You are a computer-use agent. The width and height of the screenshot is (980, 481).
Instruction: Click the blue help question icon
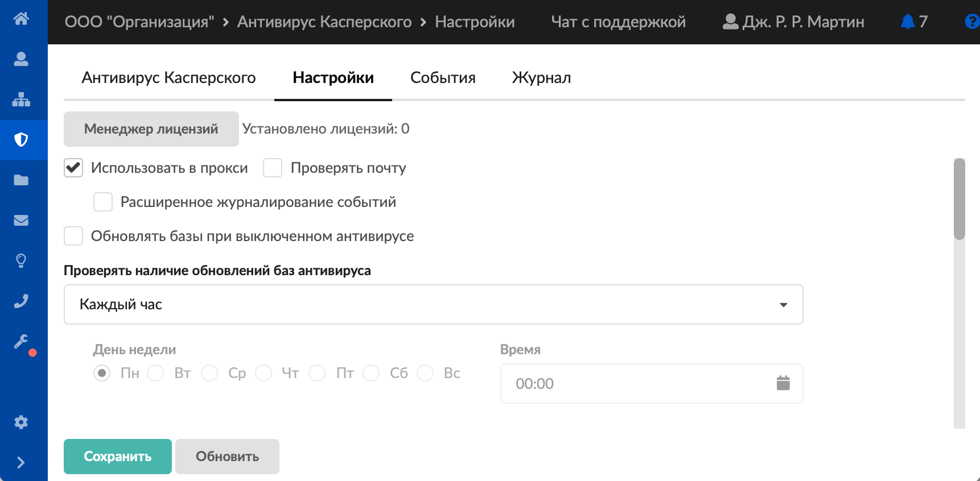(x=972, y=22)
